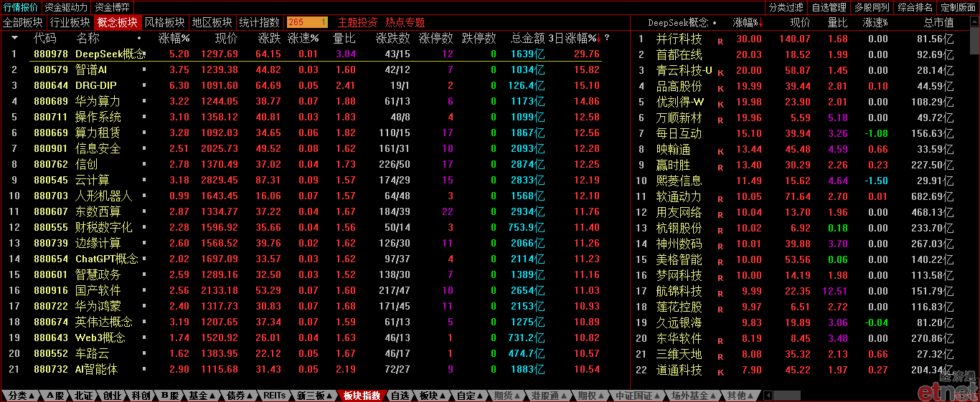
Task: Click the bottom horizontal scrollbar thumb
Action: 787,396
